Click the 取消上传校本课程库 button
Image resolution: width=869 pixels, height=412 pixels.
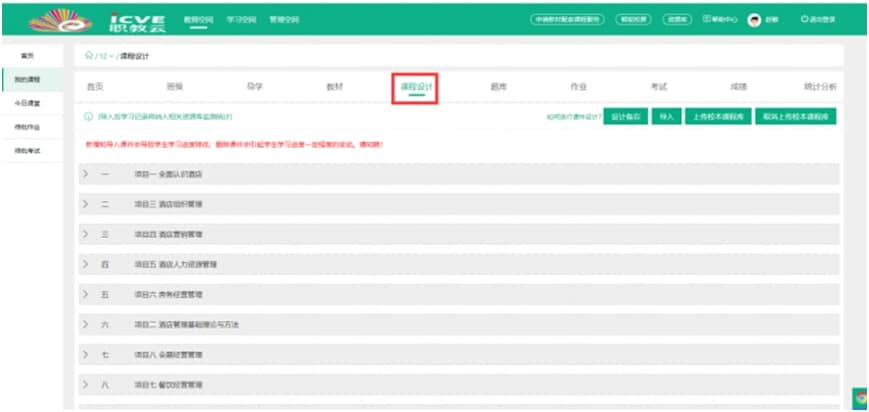coord(795,116)
